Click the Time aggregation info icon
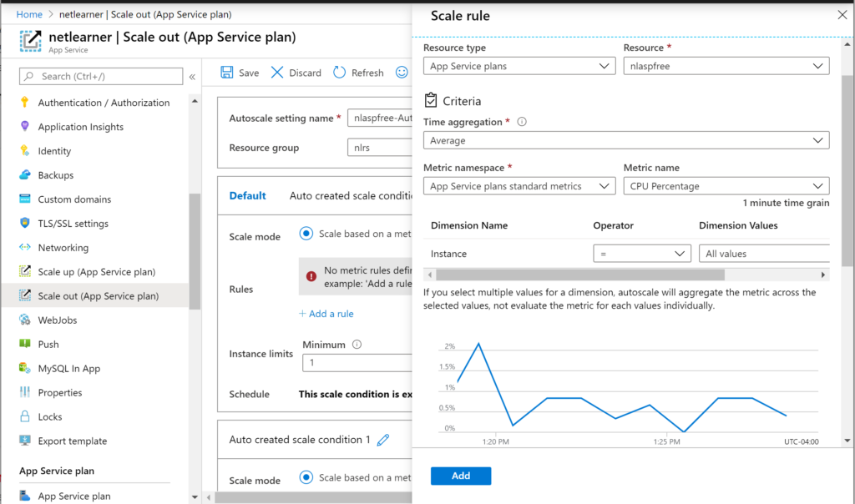The image size is (855, 504). 522,122
